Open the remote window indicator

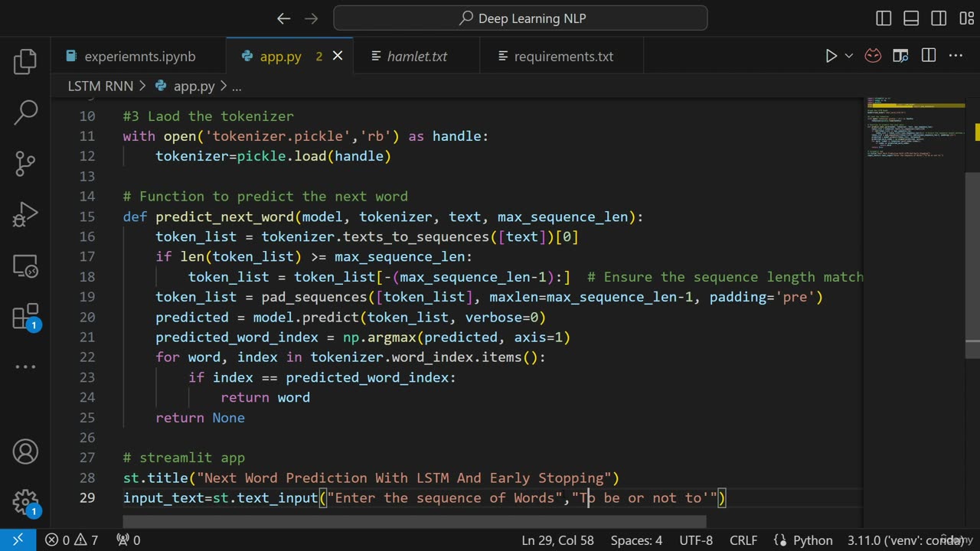pyautogui.click(x=18, y=540)
